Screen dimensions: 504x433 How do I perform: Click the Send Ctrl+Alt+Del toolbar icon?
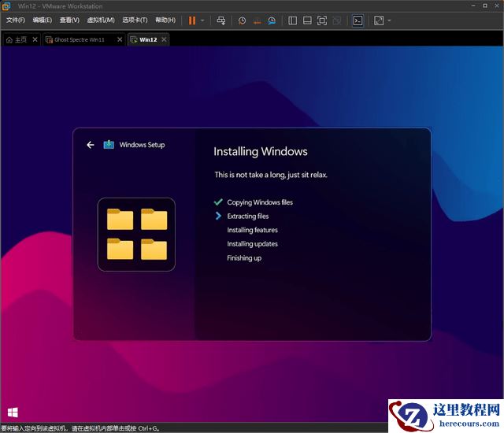[220, 20]
